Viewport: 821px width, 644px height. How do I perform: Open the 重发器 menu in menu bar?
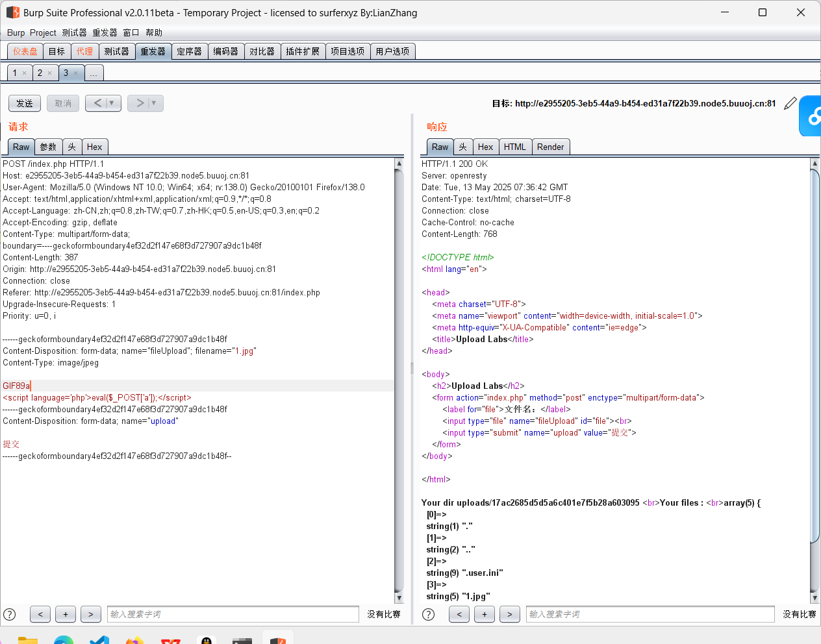point(105,32)
